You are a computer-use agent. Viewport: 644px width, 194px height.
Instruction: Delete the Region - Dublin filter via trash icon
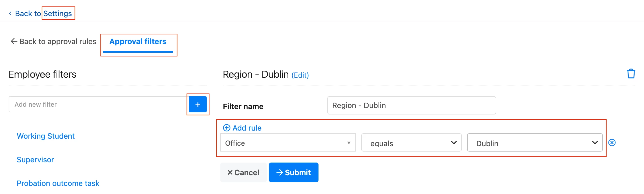[631, 74]
